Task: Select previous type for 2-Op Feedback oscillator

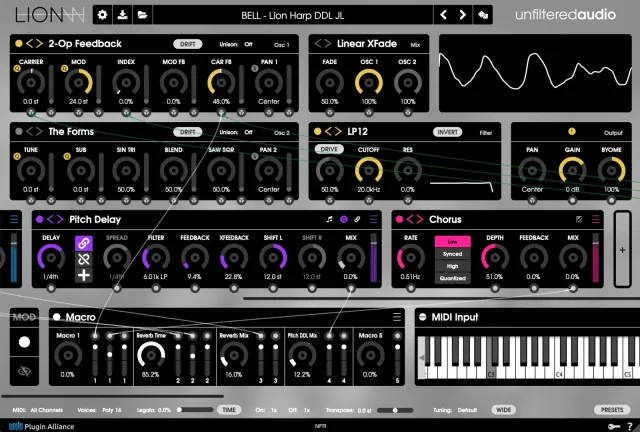Action: pyautogui.click(x=30, y=44)
